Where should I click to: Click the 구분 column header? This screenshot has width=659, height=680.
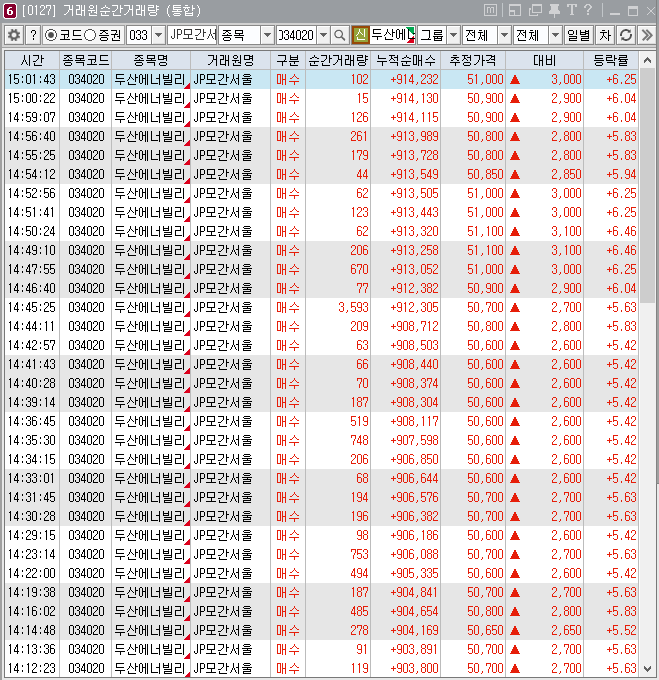(x=288, y=60)
